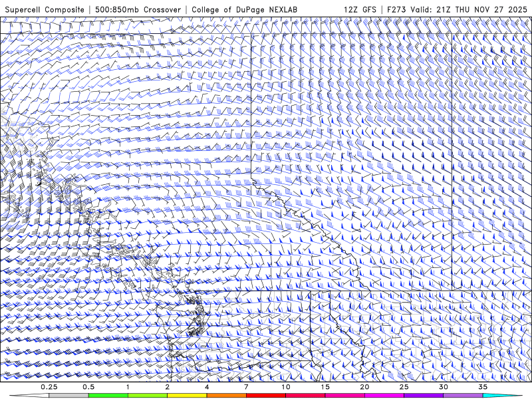Click the 0.5 legend value

(x=88, y=387)
